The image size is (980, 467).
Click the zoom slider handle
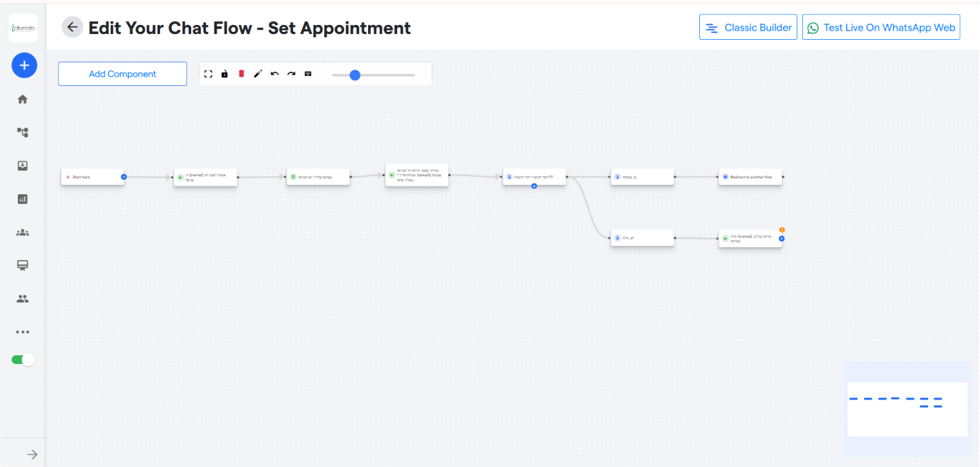click(355, 75)
